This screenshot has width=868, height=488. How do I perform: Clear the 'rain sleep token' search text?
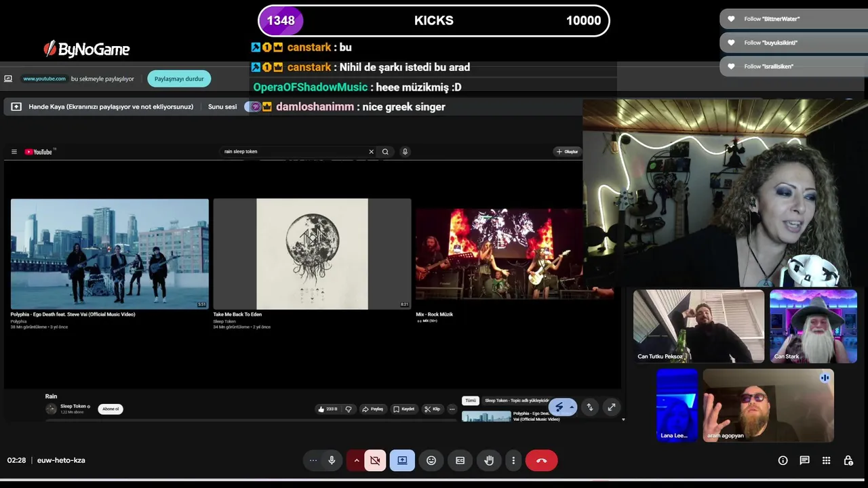tap(371, 152)
